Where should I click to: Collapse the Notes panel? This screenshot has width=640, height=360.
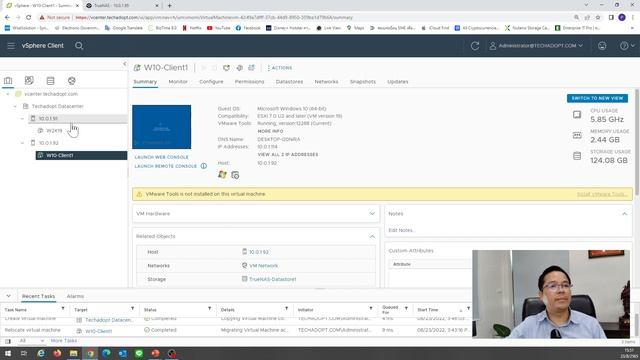[x=624, y=213]
